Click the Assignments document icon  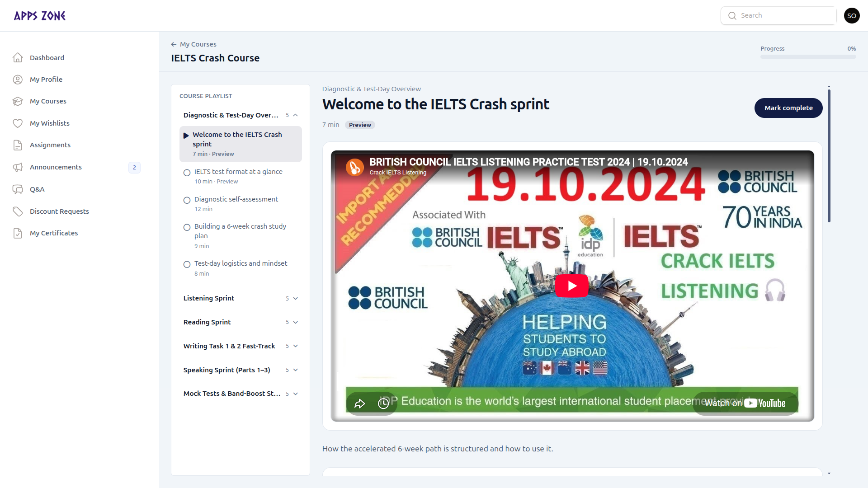tap(18, 145)
